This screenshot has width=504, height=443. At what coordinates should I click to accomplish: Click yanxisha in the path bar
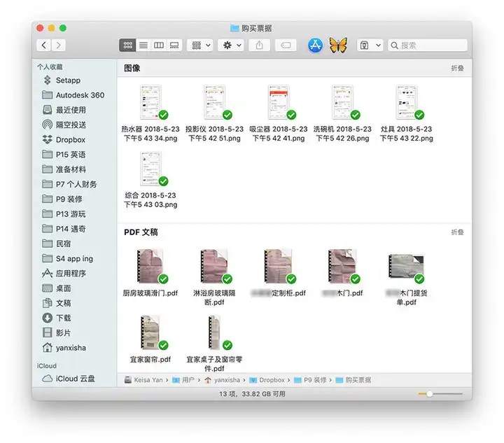coord(222,380)
